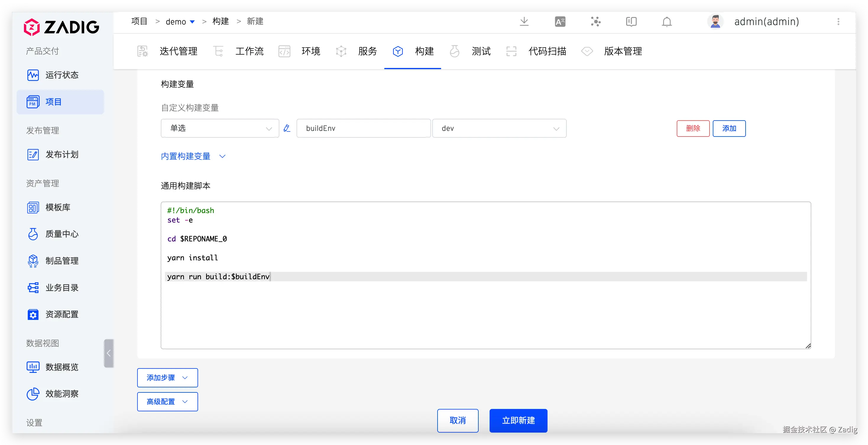
Task: Open 发布计划 page
Action: (53, 154)
